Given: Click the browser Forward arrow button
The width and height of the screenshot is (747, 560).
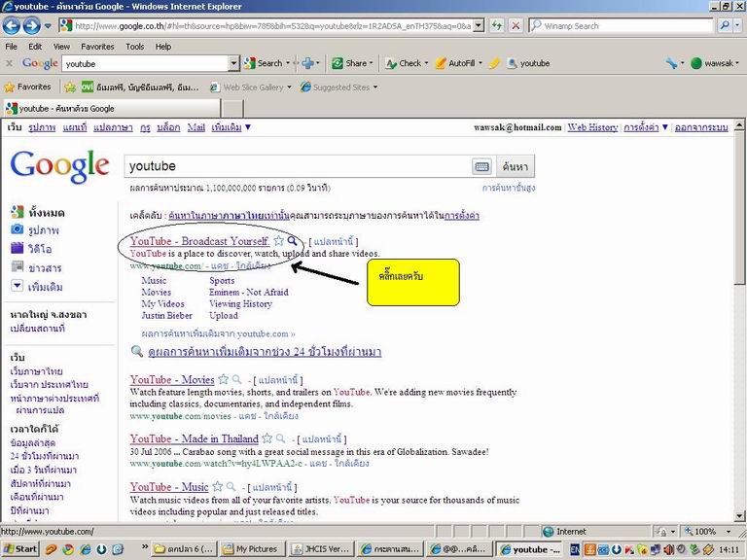Looking at the screenshot, I should 31,25.
